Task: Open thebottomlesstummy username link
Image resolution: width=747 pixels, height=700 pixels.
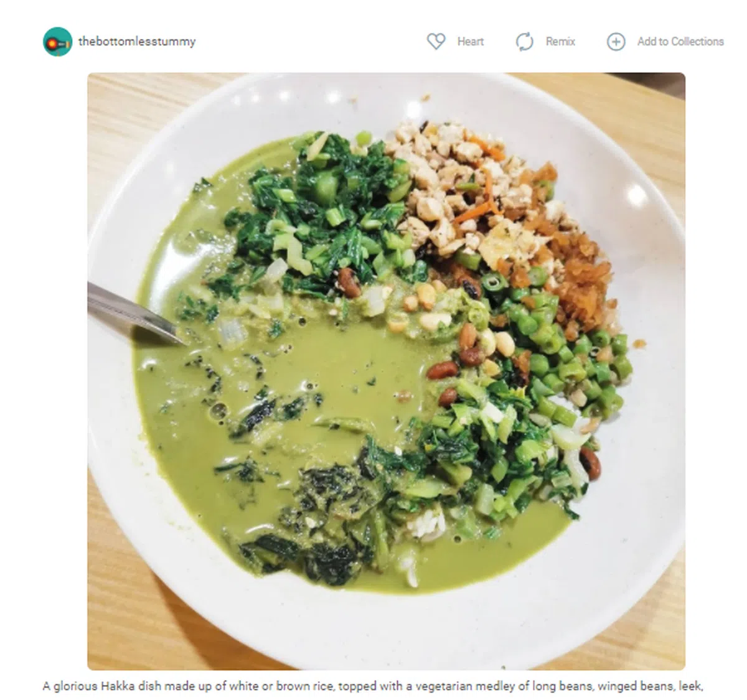Action: tap(137, 42)
